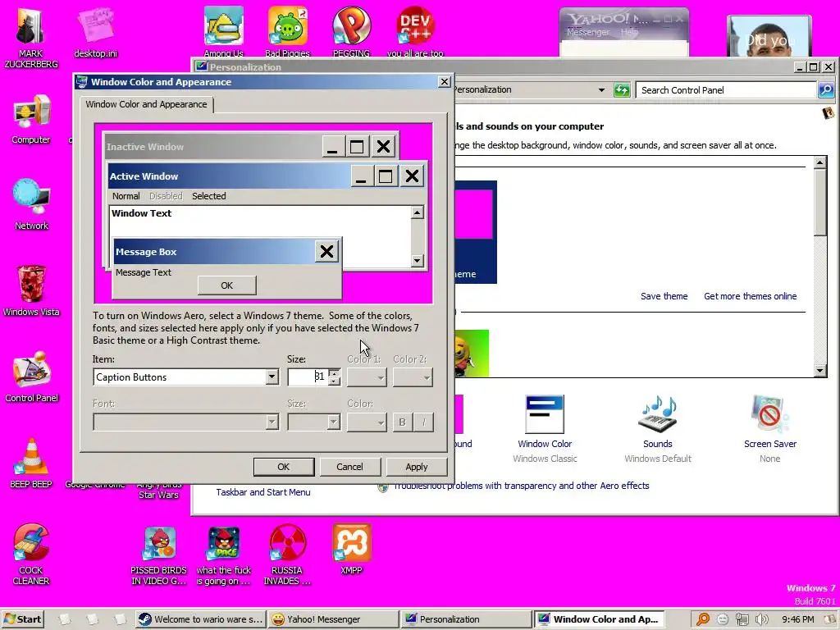
Task: Click OK in Window Color and Appearance
Action: 283,467
